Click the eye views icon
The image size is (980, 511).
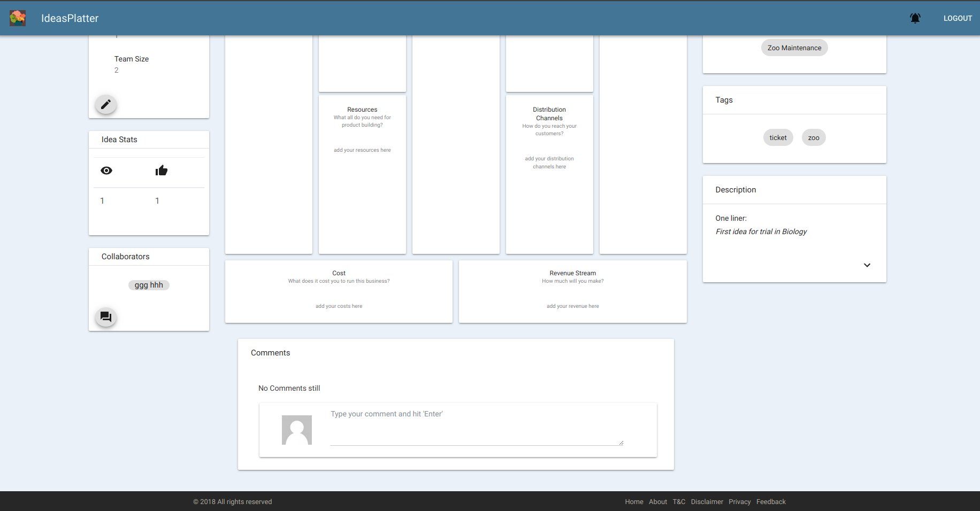point(106,171)
